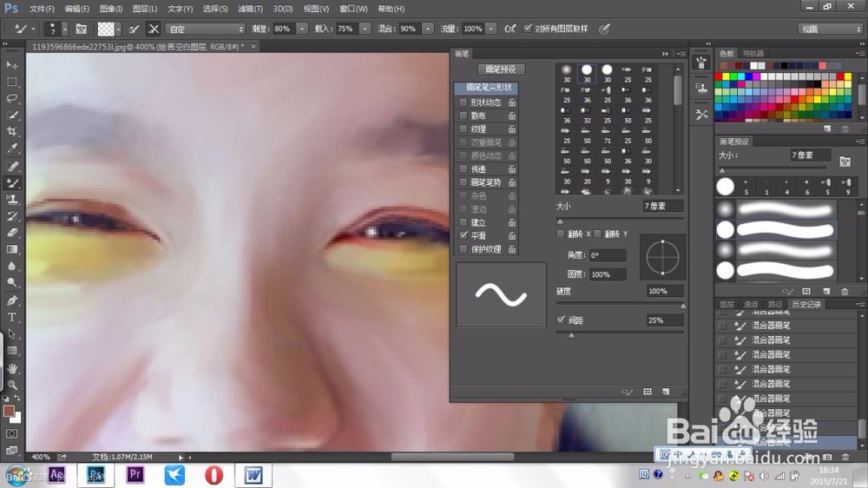Uncheck the 平滑 smoothing option
The width and height of the screenshot is (868, 488).
pos(464,235)
